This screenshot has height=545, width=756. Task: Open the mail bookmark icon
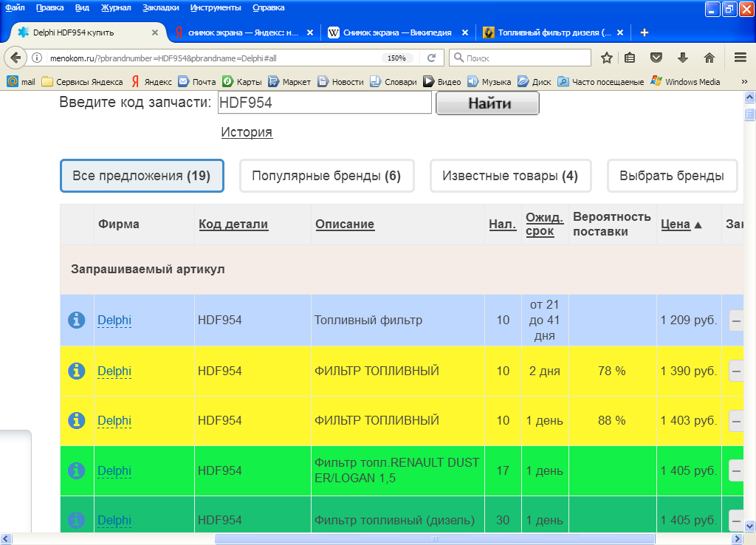tap(13, 81)
